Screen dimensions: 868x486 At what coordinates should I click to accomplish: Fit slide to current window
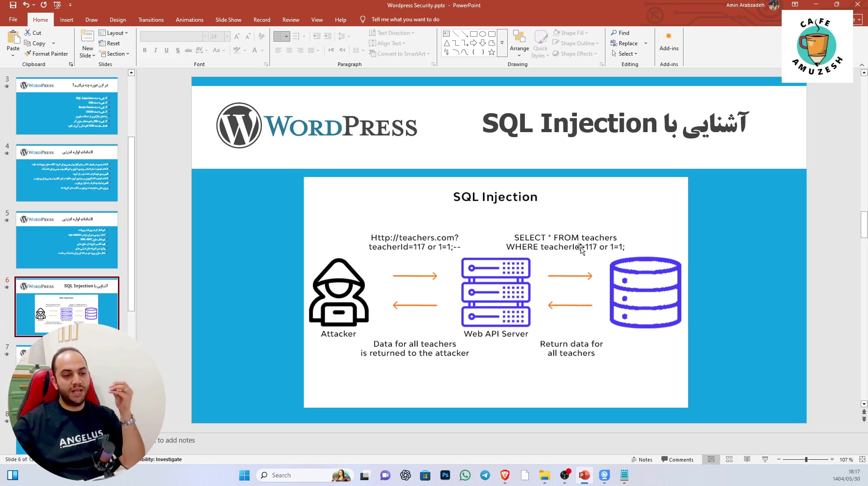pos(862,459)
